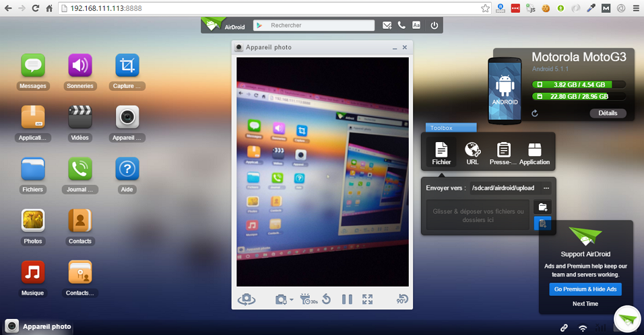Open the Photos icon

coord(33,221)
